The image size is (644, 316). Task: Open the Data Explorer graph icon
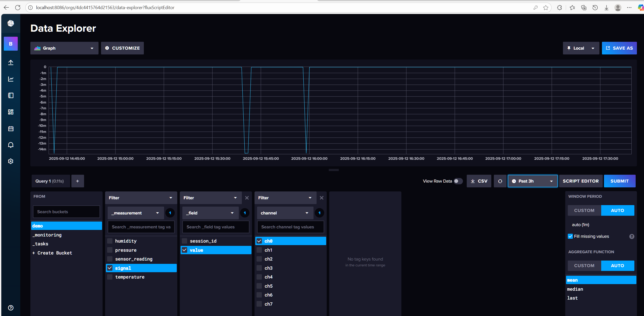click(x=11, y=79)
